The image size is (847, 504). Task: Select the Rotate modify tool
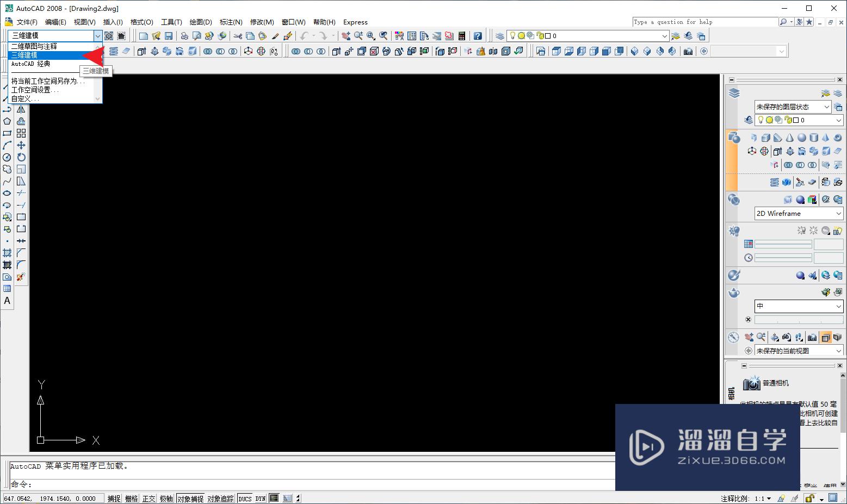21,157
